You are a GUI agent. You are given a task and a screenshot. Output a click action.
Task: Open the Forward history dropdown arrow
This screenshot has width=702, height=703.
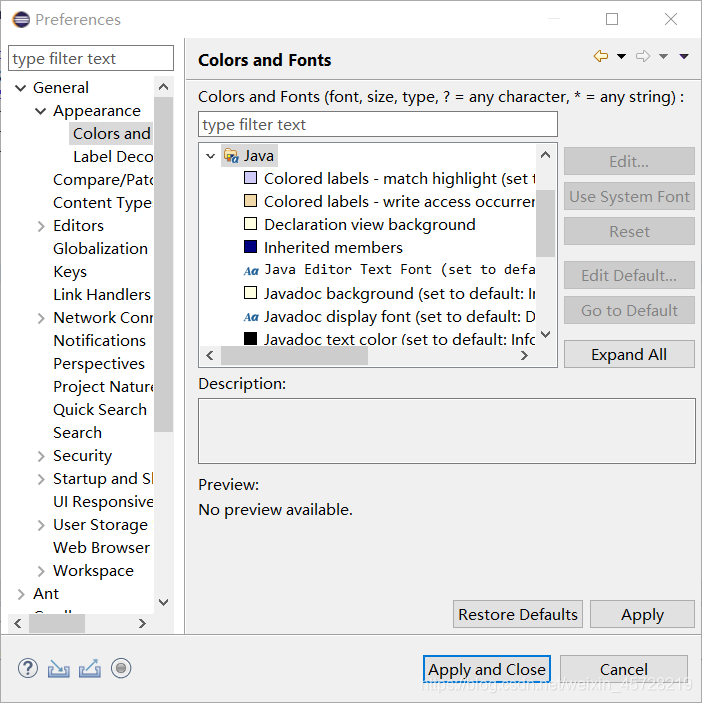[663, 56]
